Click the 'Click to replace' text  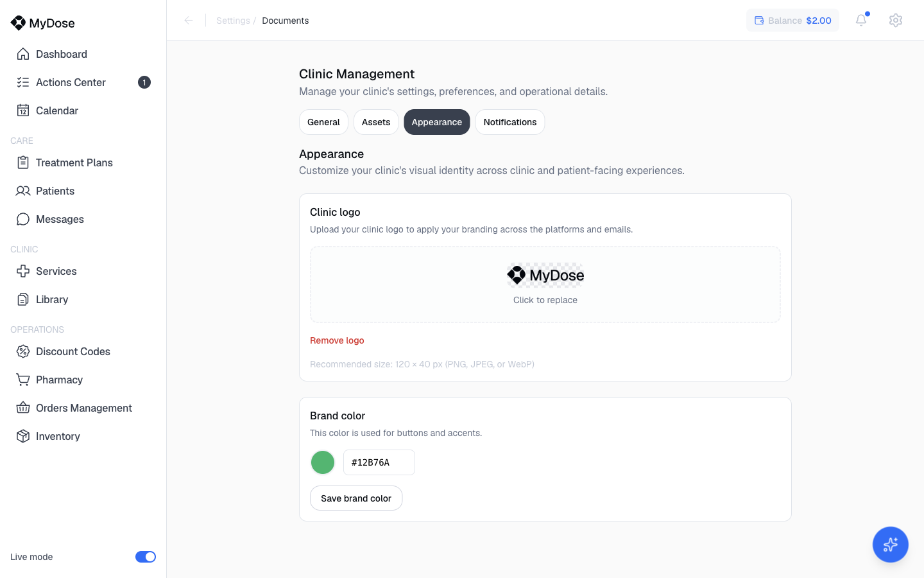(545, 300)
